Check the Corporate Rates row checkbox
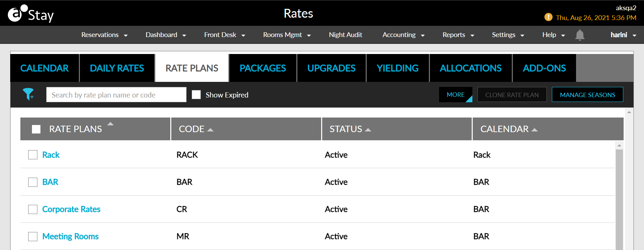 click(33, 209)
